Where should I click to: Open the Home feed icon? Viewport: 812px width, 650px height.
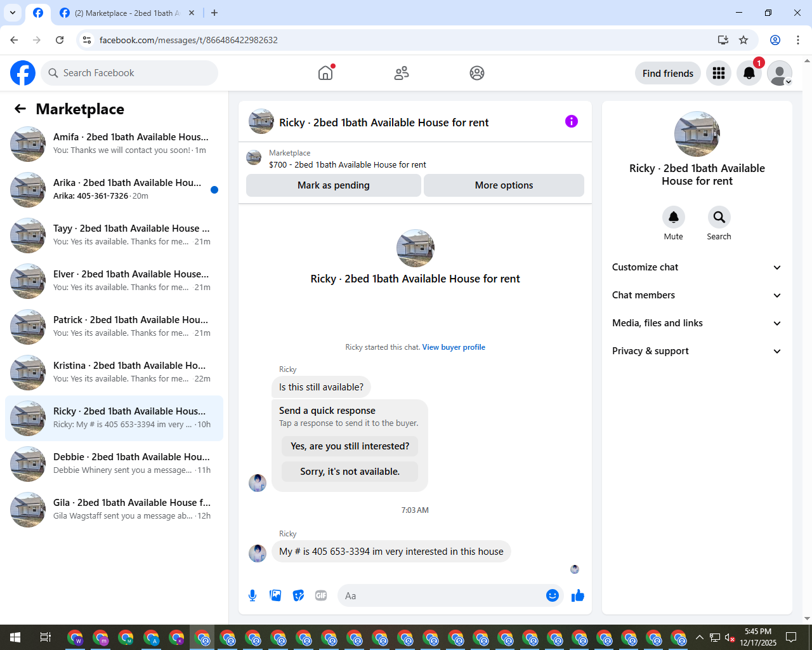[x=325, y=73]
